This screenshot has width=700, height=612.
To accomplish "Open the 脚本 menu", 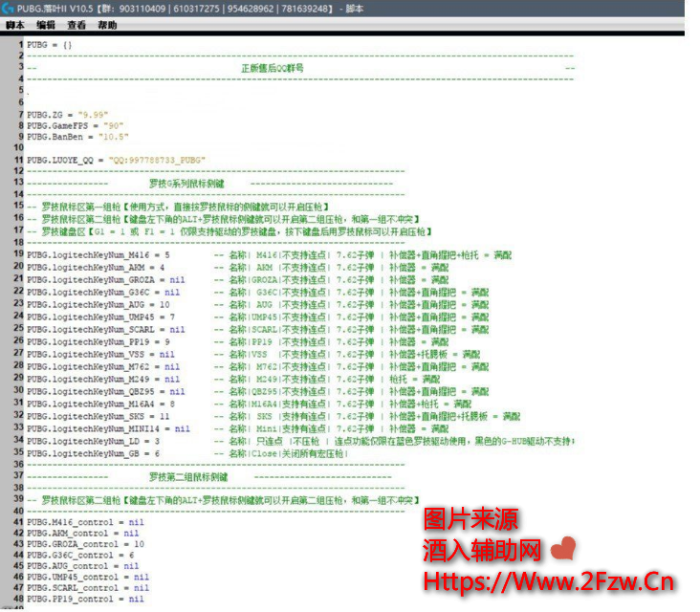I will (14, 25).
